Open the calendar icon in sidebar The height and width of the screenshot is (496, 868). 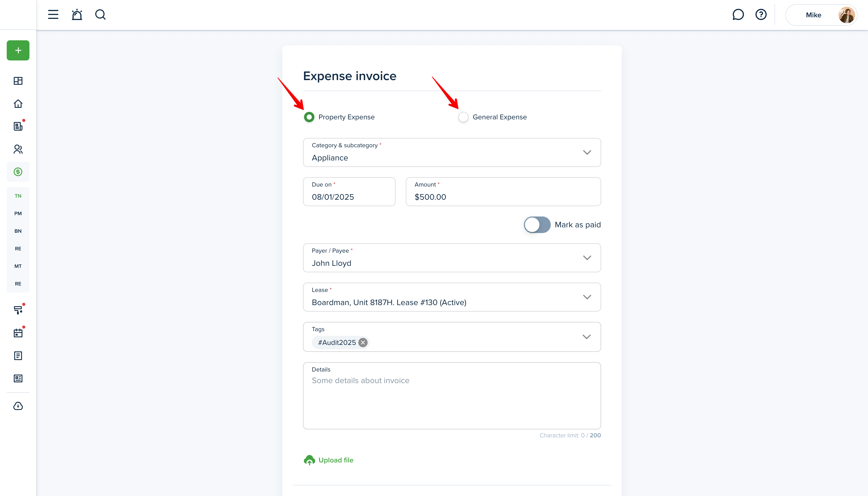18,333
